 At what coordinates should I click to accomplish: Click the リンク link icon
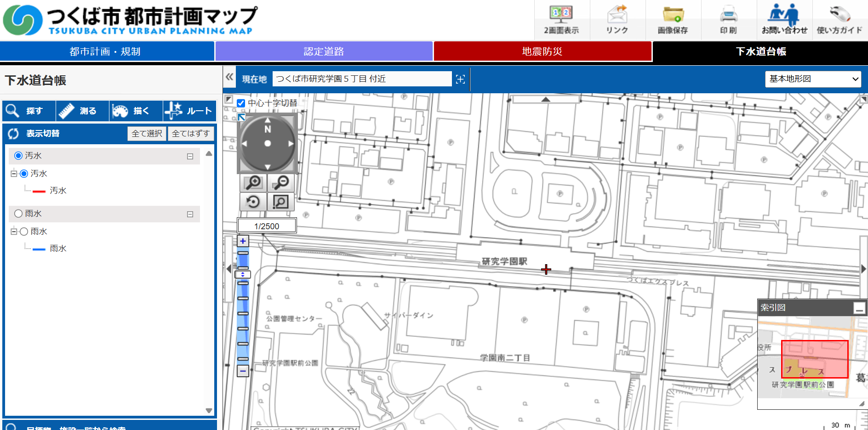pyautogui.click(x=617, y=20)
